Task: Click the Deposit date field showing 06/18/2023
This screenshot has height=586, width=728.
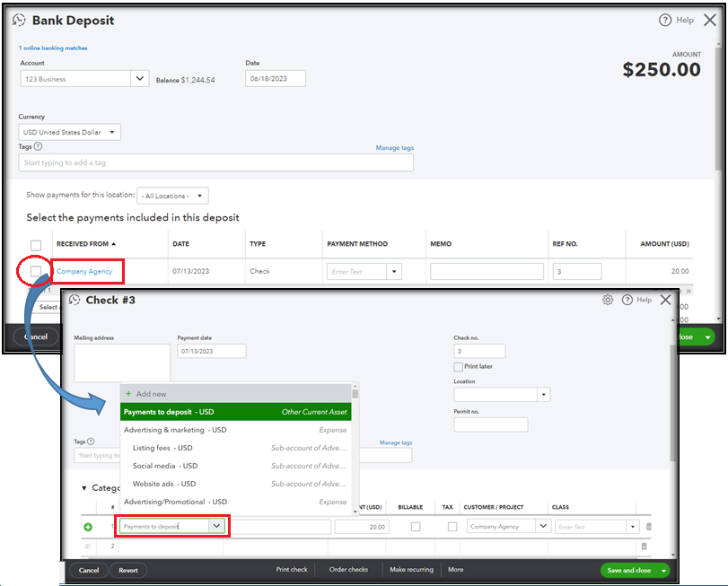Action: coord(276,78)
